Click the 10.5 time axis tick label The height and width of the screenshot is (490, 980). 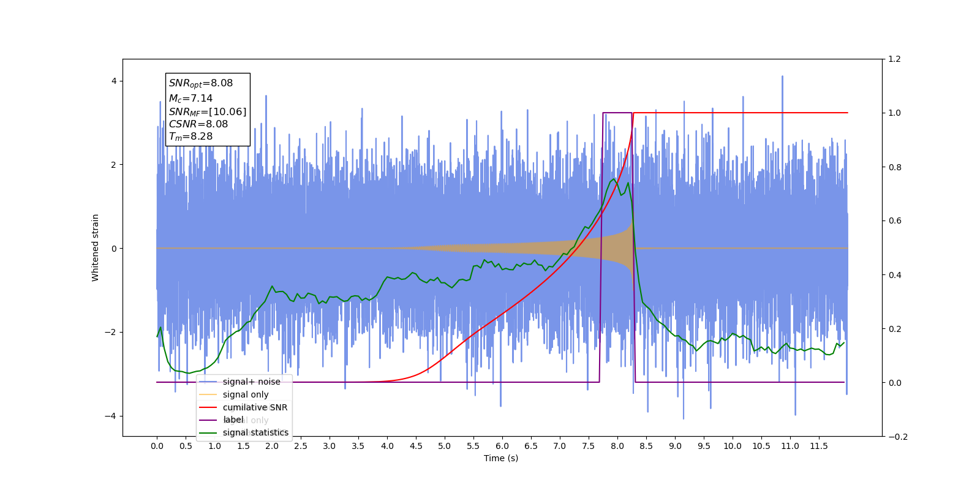tap(761, 446)
